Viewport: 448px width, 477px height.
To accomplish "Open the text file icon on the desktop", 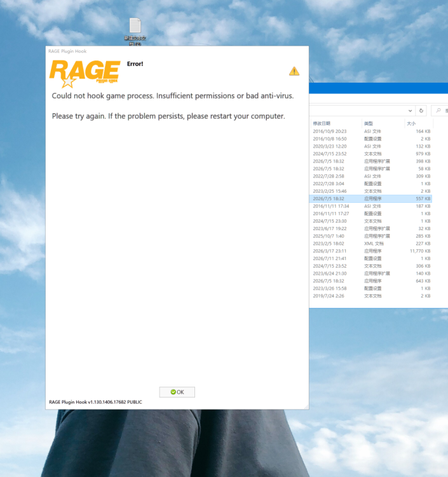I will tap(135, 32).
